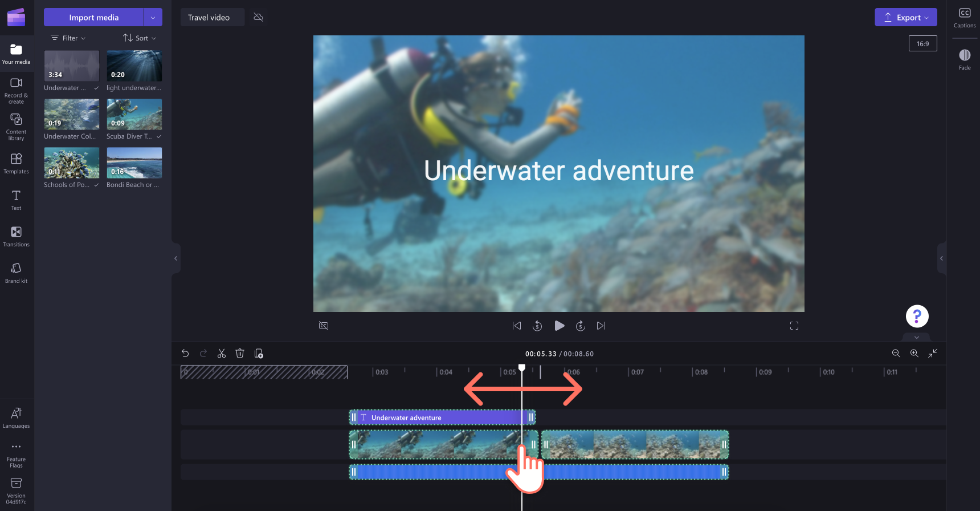The width and height of the screenshot is (980, 511).
Task: Select the light underwater 0:20 thumbnail
Action: 134,66
